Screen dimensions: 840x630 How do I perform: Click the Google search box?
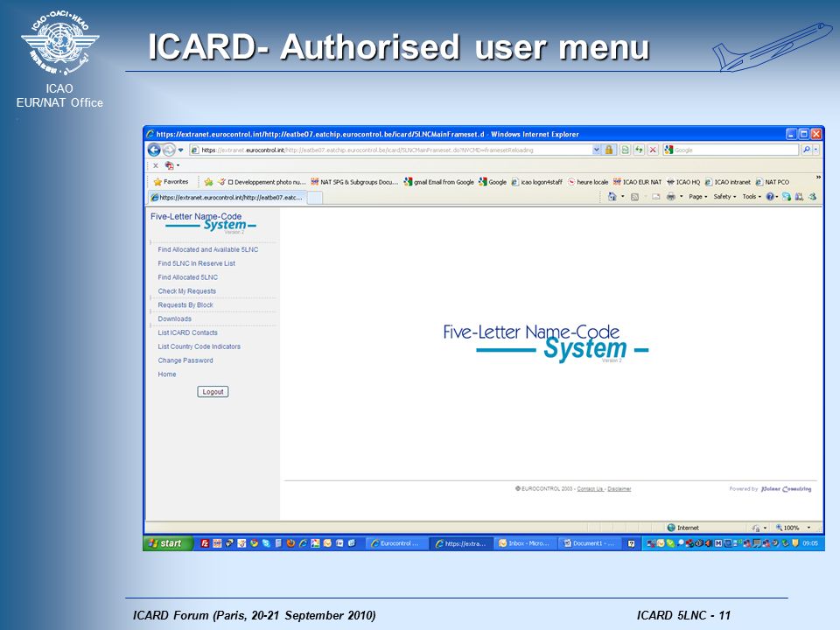(731, 150)
